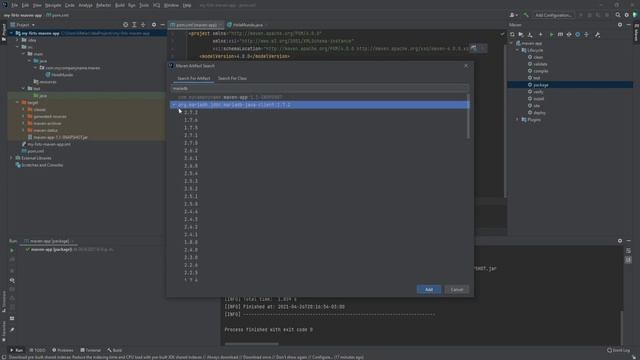Image resolution: width=640 pixels, height=360 pixels.
Task: Click the Pin Tab icon in Run panel
Action: click(12, 330)
